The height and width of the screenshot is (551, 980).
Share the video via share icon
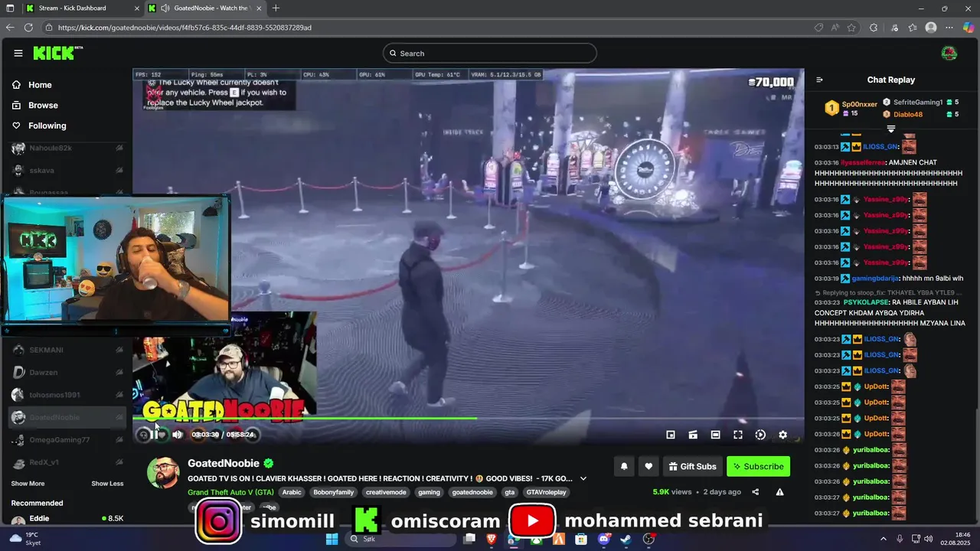(x=756, y=492)
